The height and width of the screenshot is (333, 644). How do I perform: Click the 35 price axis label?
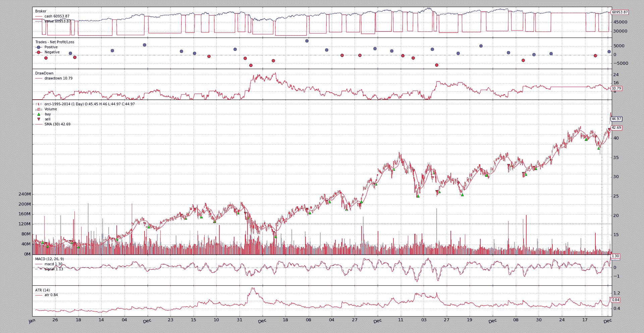click(616, 158)
